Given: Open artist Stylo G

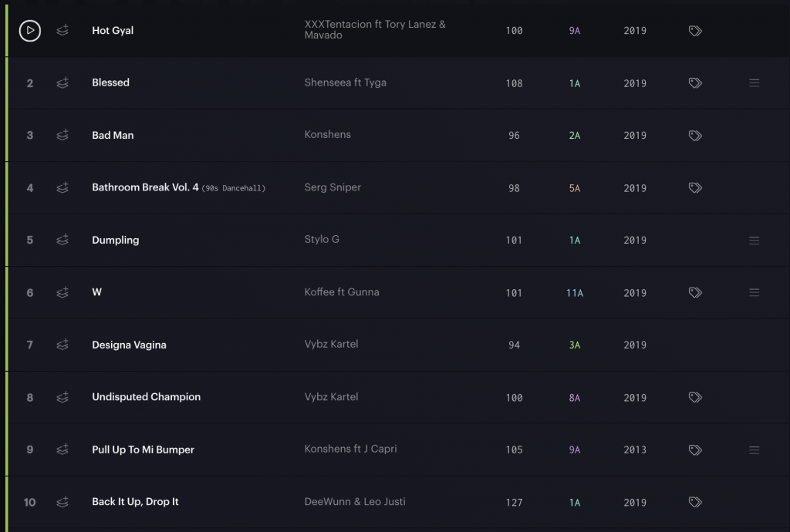Looking at the screenshot, I should (322, 240).
